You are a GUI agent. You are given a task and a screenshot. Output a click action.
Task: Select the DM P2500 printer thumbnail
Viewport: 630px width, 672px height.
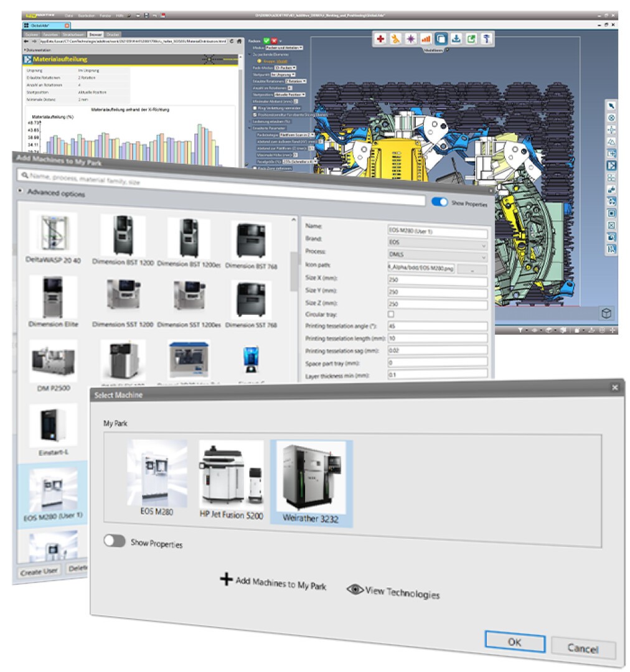(x=53, y=366)
